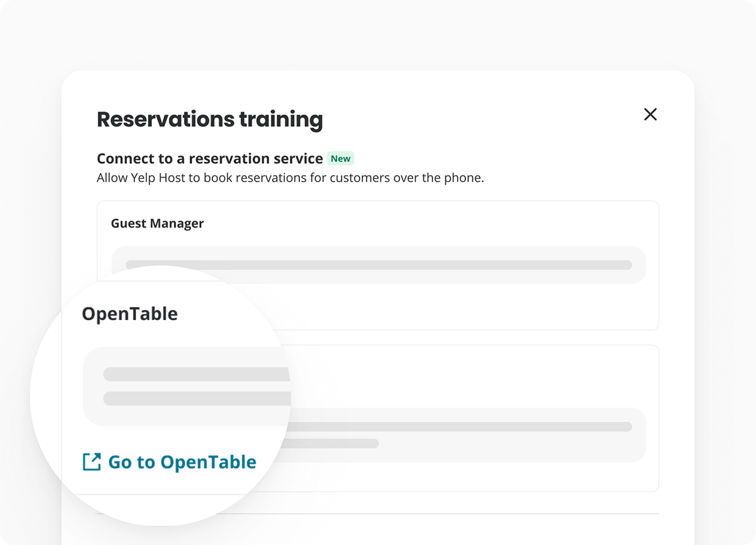Click the Reservations training title

coord(210,119)
